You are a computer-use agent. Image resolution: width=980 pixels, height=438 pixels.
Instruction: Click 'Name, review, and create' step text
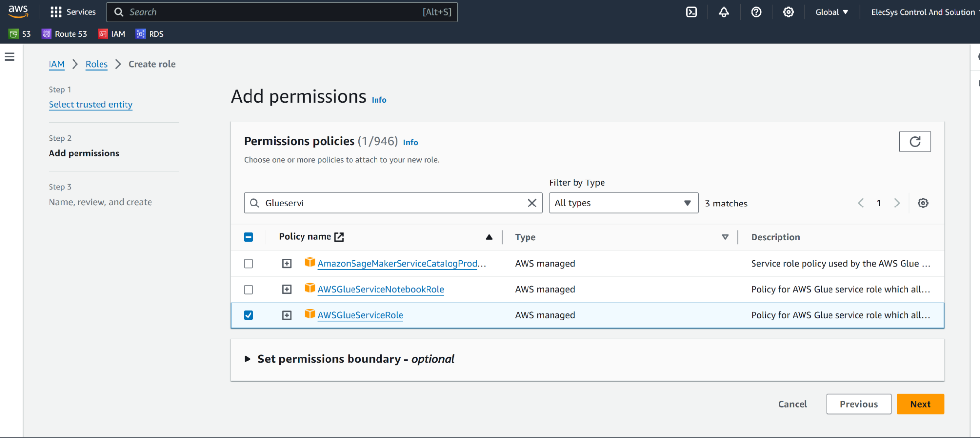101,202
